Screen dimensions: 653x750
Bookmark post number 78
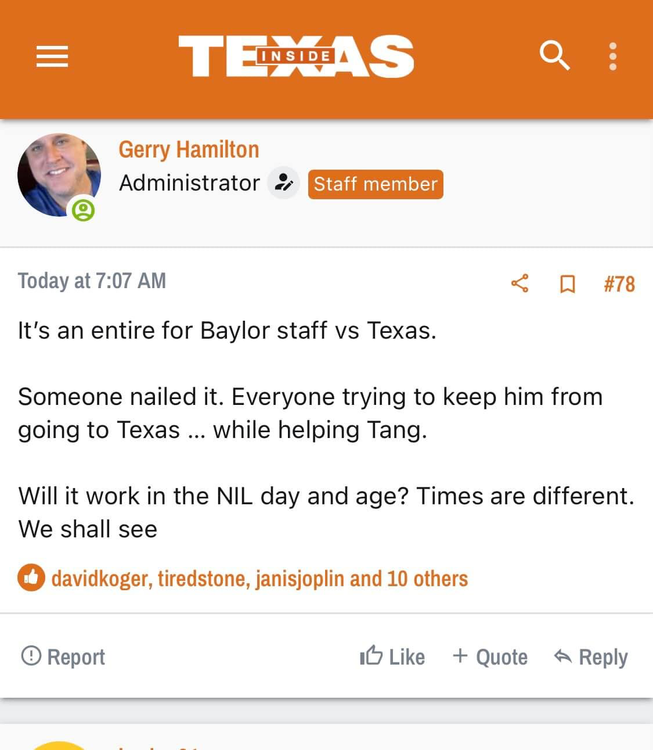(567, 284)
